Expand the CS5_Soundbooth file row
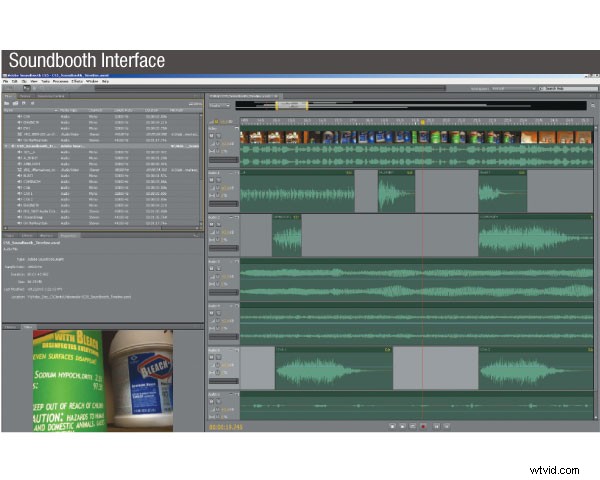This screenshot has height=480, width=600. [6, 146]
